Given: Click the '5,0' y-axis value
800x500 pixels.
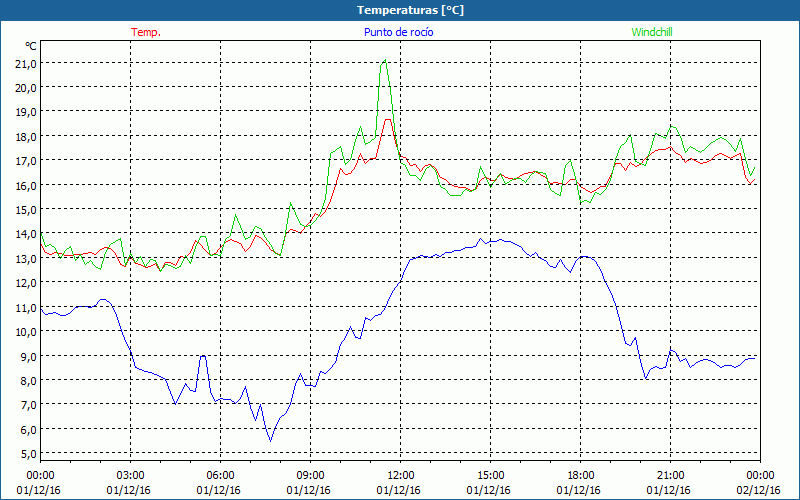Looking at the screenshot, I should 29,454.
